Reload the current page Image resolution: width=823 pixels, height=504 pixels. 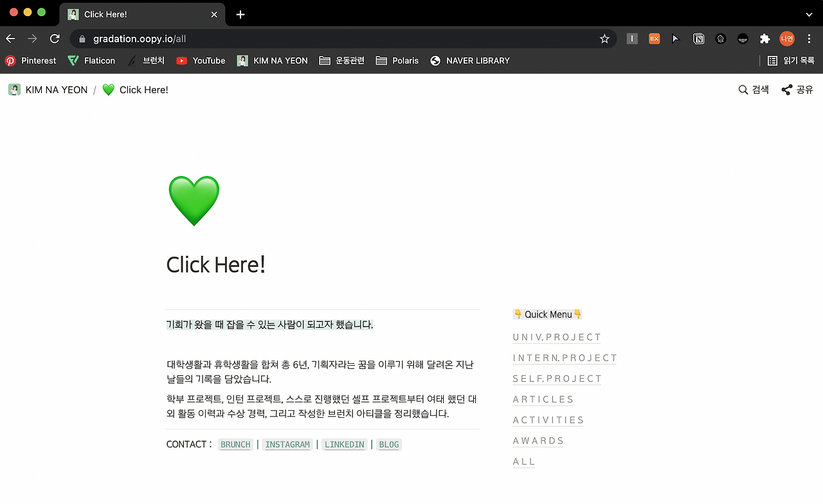55,39
